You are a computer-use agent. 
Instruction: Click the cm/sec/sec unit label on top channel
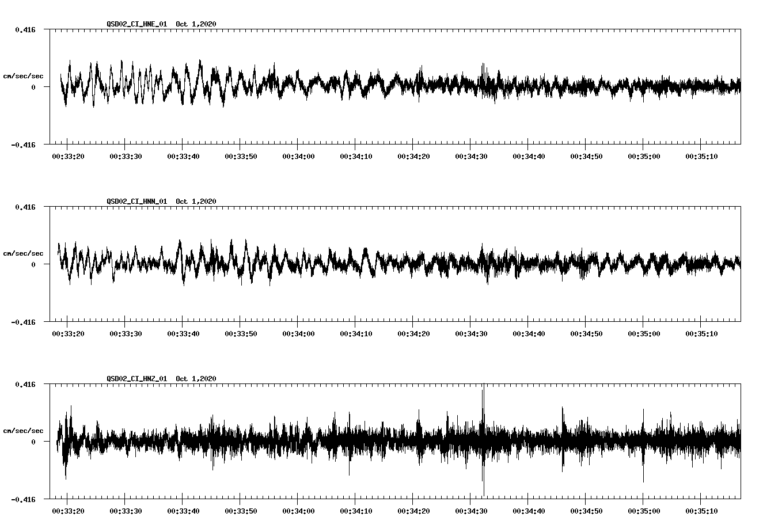24,75
